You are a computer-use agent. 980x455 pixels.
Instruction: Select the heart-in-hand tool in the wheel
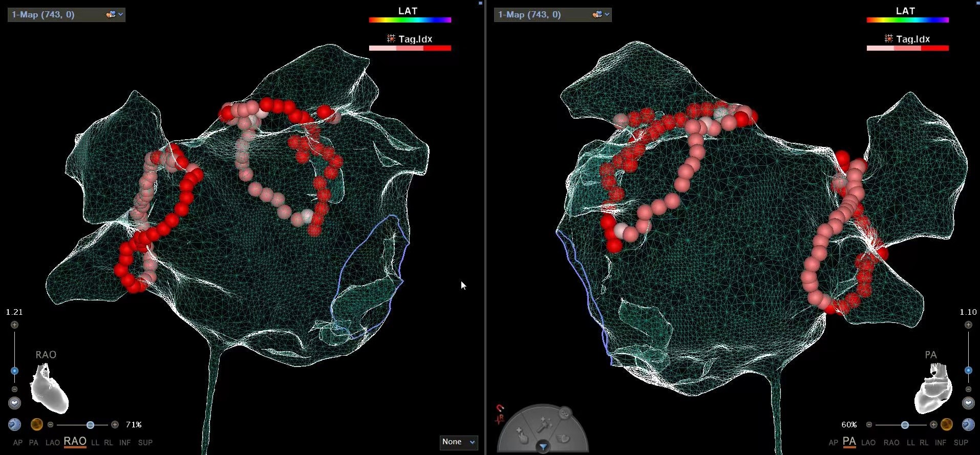563,438
